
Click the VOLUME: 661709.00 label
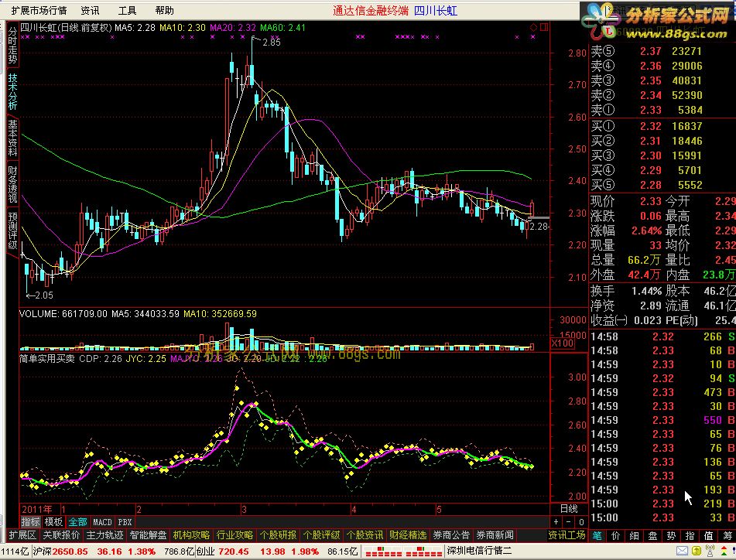63,314
